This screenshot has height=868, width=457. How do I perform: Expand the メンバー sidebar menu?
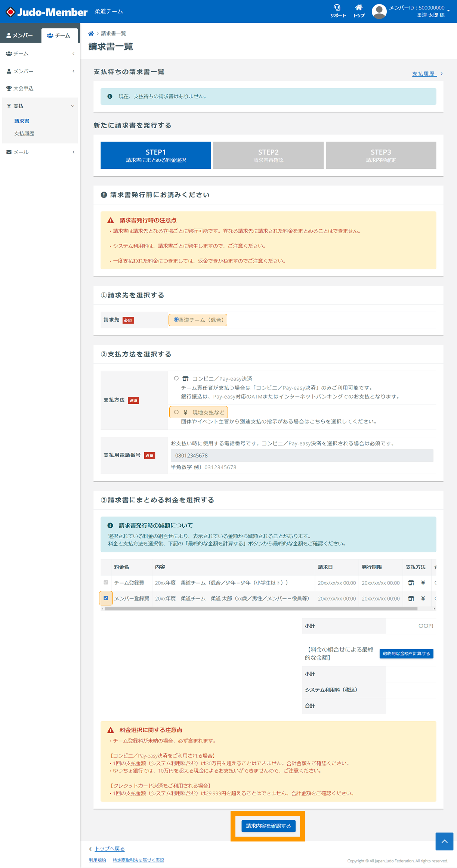pos(73,71)
